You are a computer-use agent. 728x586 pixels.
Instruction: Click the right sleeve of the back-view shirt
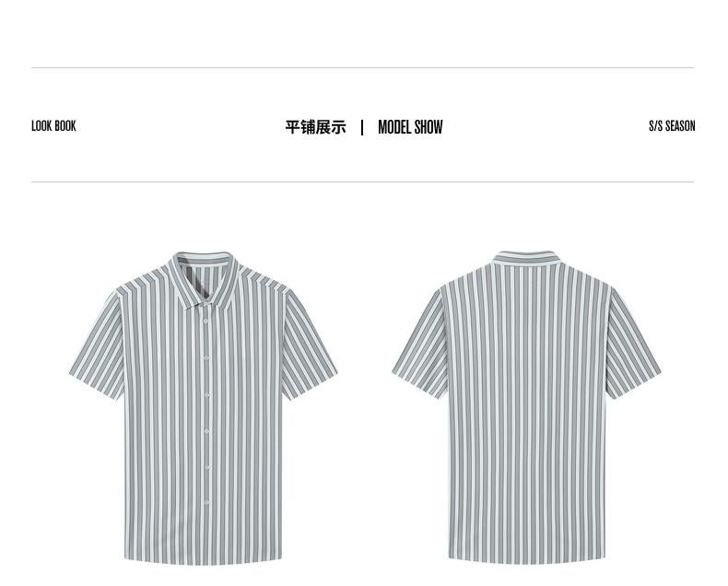[632, 343]
